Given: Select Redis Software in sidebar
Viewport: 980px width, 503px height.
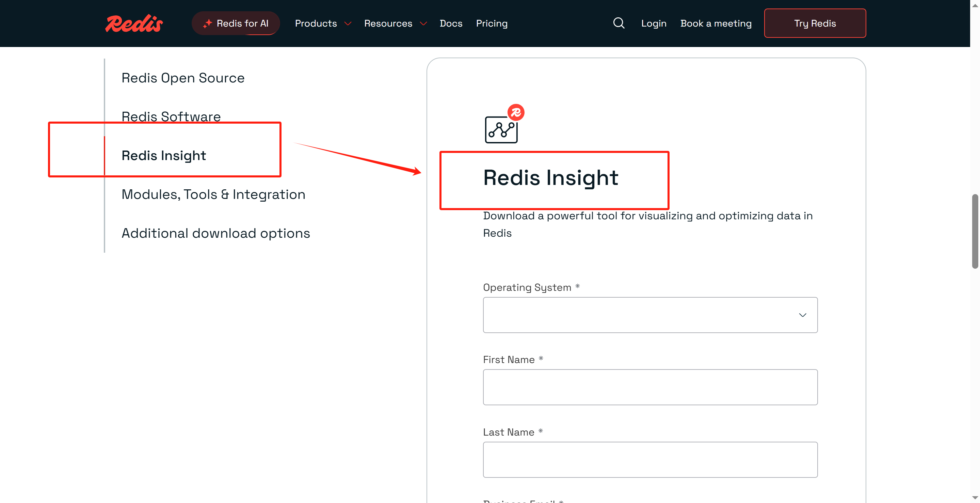Looking at the screenshot, I should click(171, 116).
